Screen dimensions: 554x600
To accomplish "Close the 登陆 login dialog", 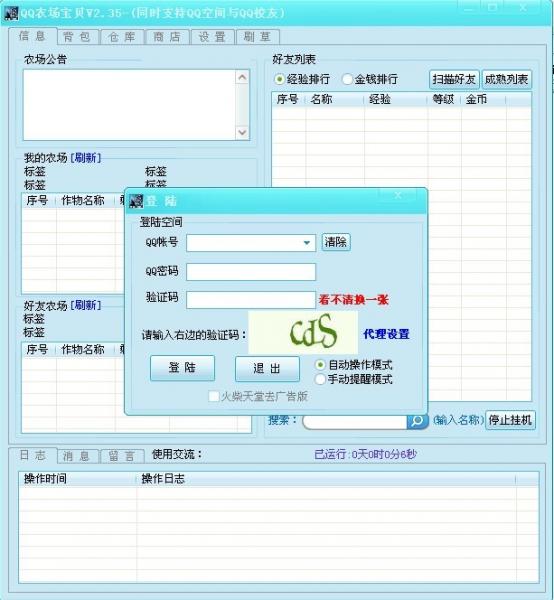I will [x=398, y=196].
